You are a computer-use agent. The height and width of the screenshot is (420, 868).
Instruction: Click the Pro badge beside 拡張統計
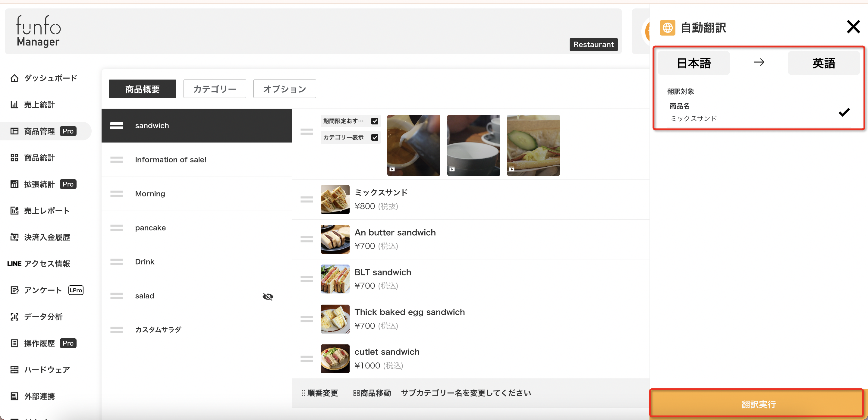68,184
